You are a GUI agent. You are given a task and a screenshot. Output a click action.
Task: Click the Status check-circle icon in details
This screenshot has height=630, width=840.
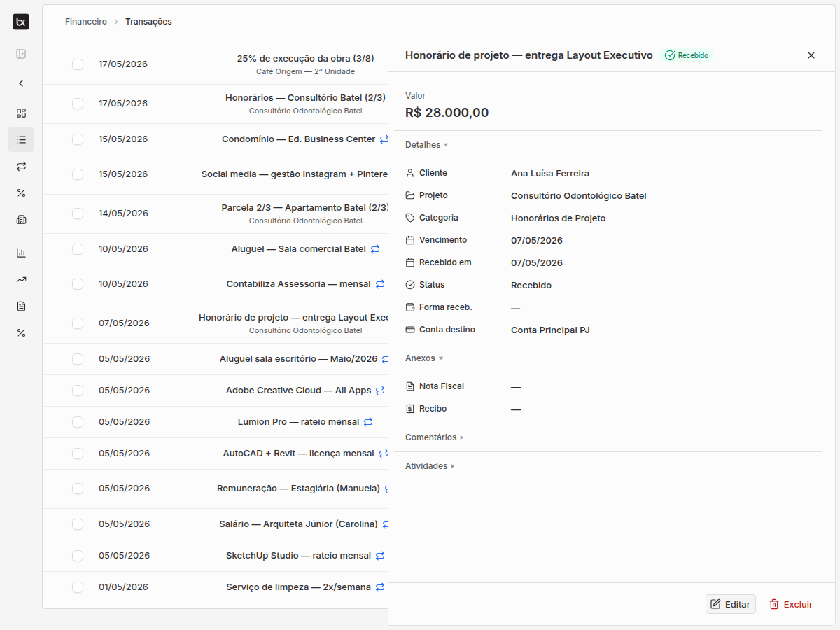[x=410, y=285]
